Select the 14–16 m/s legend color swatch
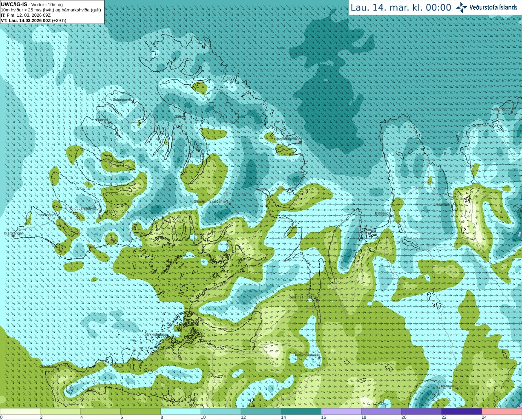The width and height of the screenshot is (522, 420). (x=301, y=411)
